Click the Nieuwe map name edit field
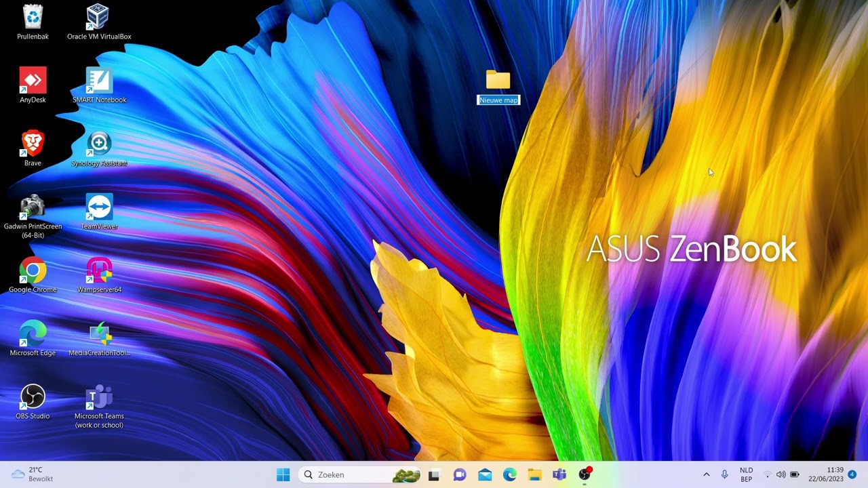 pyautogui.click(x=498, y=100)
